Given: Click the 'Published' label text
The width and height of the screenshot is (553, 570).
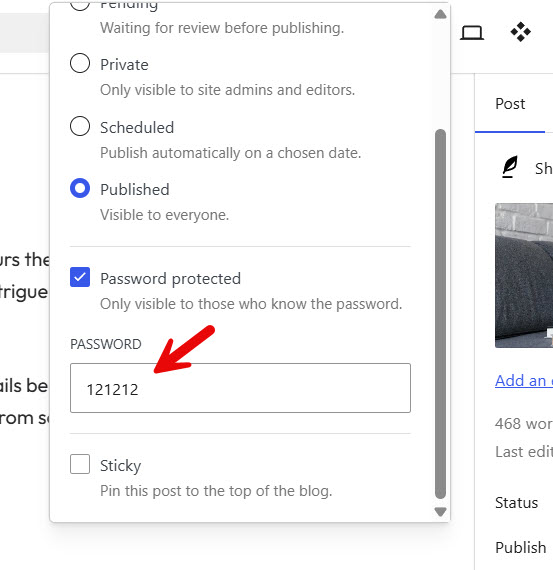Looking at the screenshot, I should pyautogui.click(x=135, y=190).
